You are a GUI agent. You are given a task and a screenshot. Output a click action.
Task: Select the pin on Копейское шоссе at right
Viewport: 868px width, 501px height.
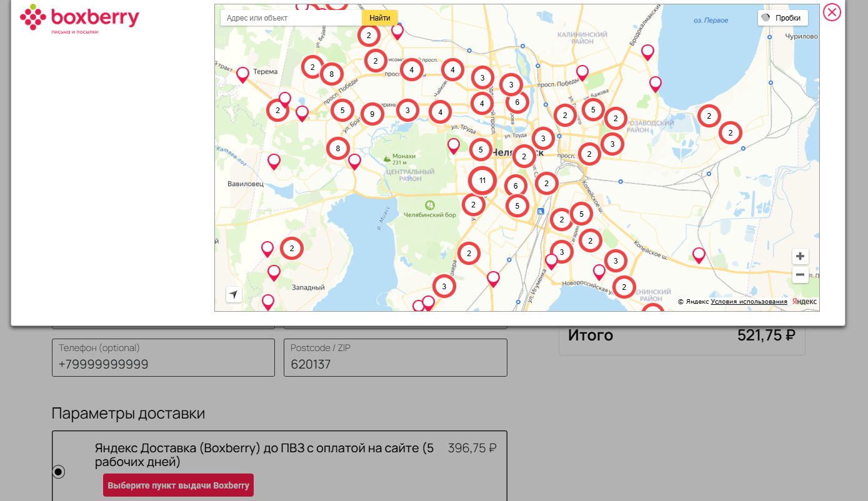click(x=699, y=255)
